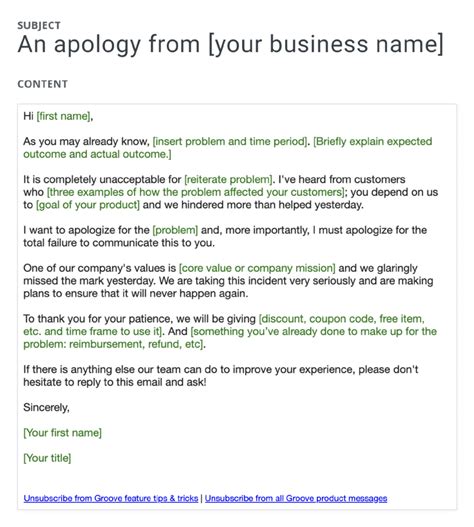
Task: Place cursor at 'Sincerely,' line
Action: click(46, 408)
